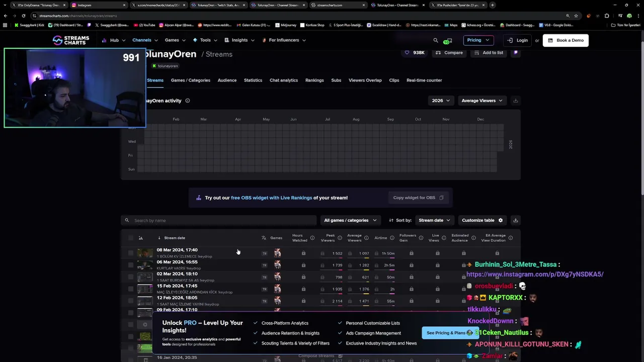The height and width of the screenshot is (362, 644).
Task: Expand the Insights navigation dropdown
Action: tap(239, 40)
